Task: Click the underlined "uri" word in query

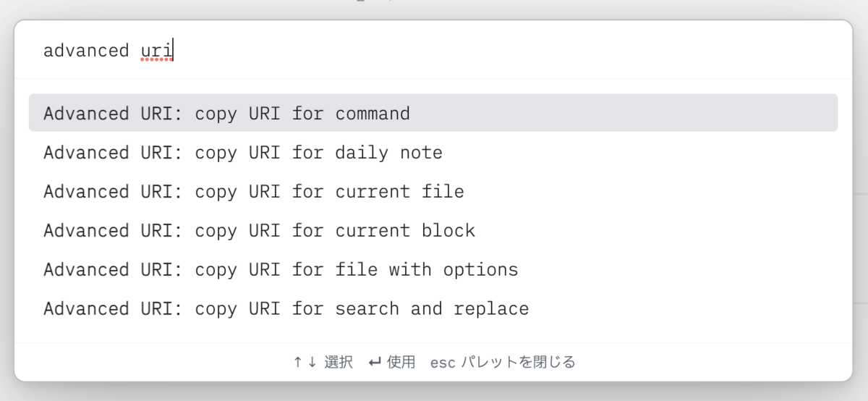Action: [156, 51]
